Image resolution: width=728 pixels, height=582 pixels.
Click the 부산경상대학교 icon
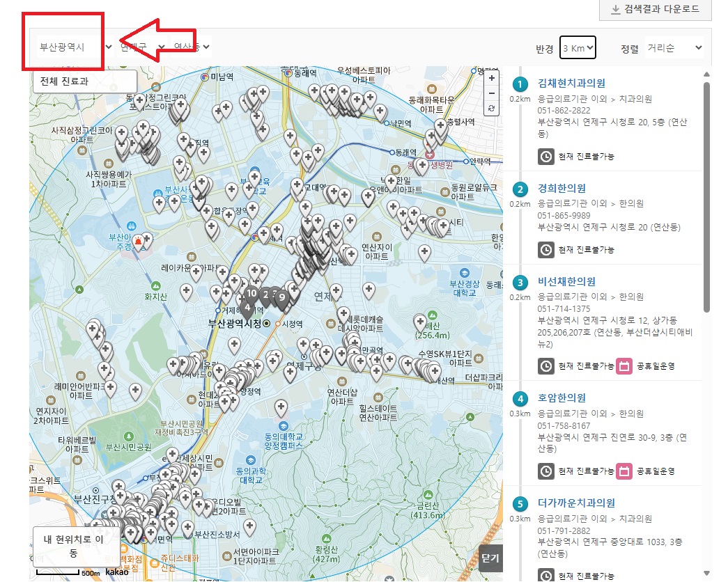tap(464, 273)
